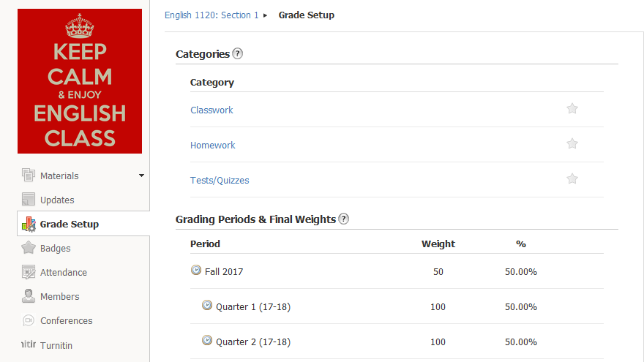644x362 pixels.
Task: Click the Materials sidebar icon
Action: coord(29,176)
